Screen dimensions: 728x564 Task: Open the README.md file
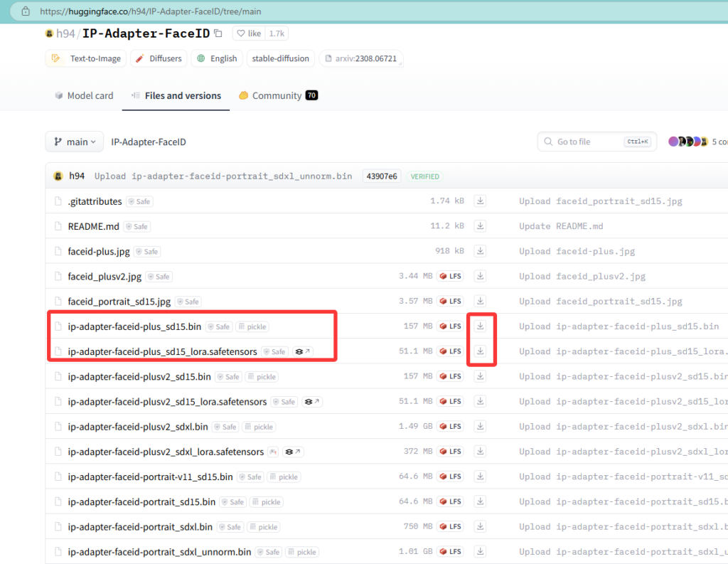pyautogui.click(x=93, y=226)
